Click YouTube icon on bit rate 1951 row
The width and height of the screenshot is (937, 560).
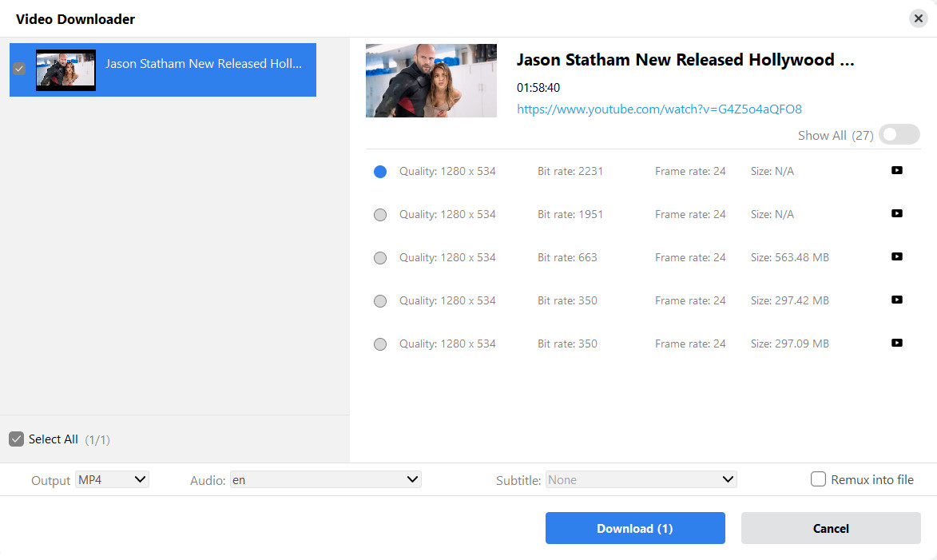pos(896,213)
